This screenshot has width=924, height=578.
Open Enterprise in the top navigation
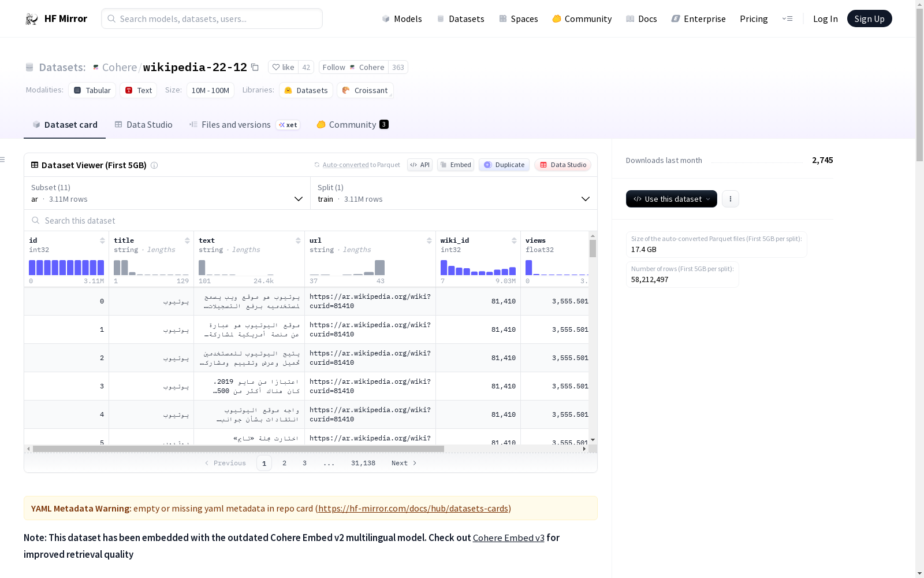(699, 18)
